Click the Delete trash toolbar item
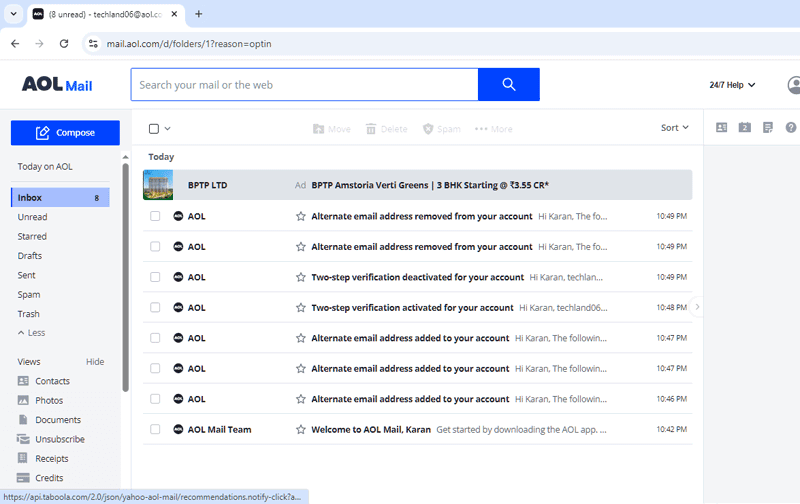 [386, 129]
